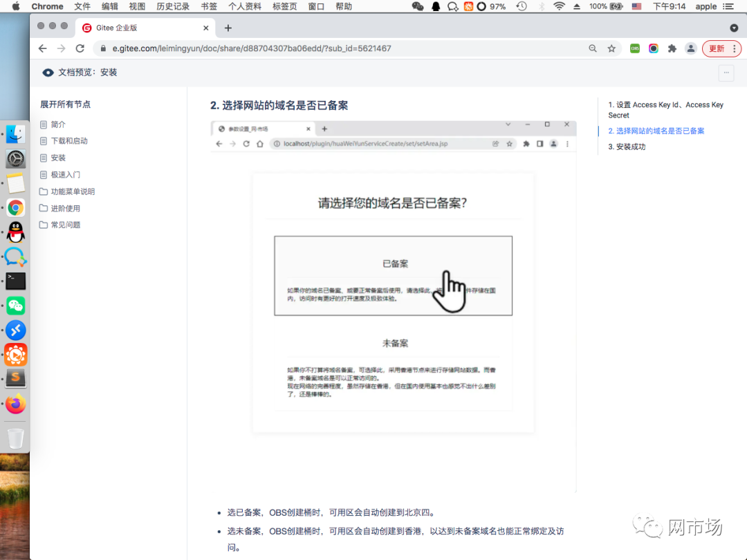Open the Trash in the Dock
This screenshot has height=560, width=747.
15,438
